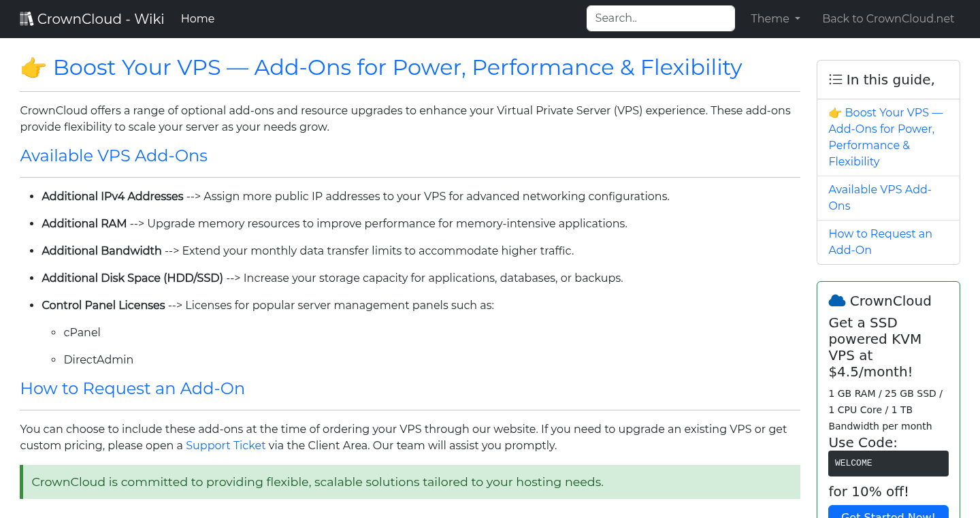The height and width of the screenshot is (518, 980).
Task: Click the "How to Request an Add-On" heading
Action: (133, 388)
